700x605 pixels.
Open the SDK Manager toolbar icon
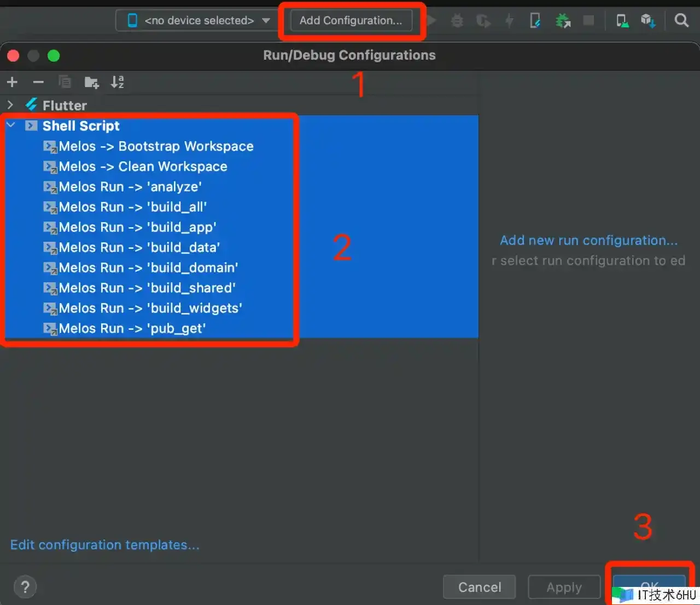648,21
